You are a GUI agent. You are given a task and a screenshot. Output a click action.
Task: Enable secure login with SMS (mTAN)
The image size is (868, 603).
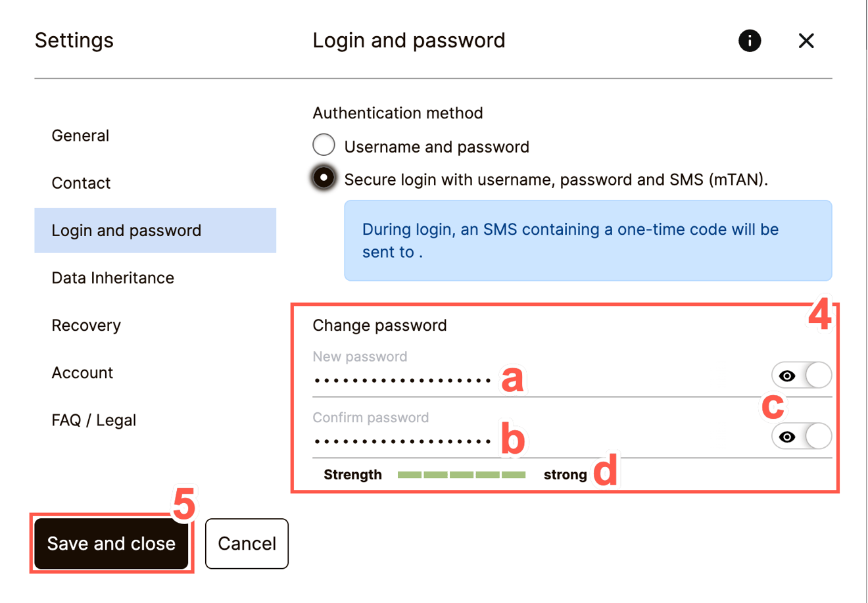(x=323, y=178)
